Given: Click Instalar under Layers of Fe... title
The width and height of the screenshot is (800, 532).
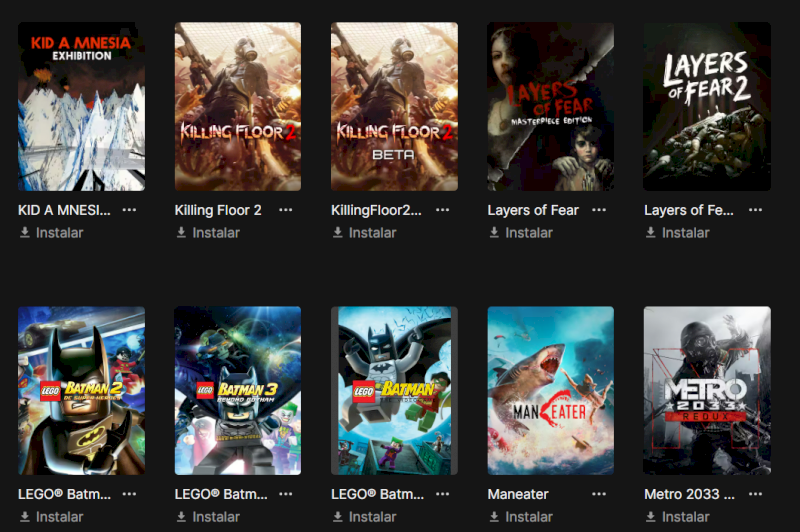Looking at the screenshot, I should 678,233.
